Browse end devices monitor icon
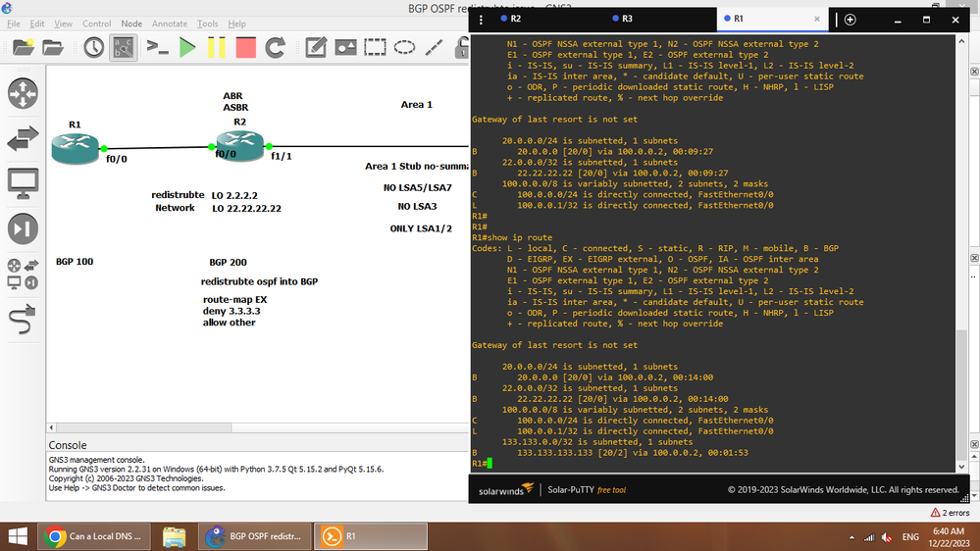 24,183
